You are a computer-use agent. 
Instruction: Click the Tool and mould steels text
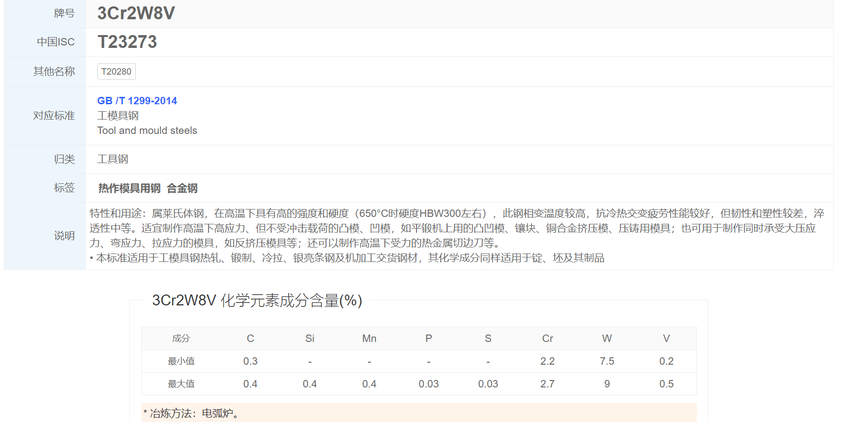click(147, 131)
